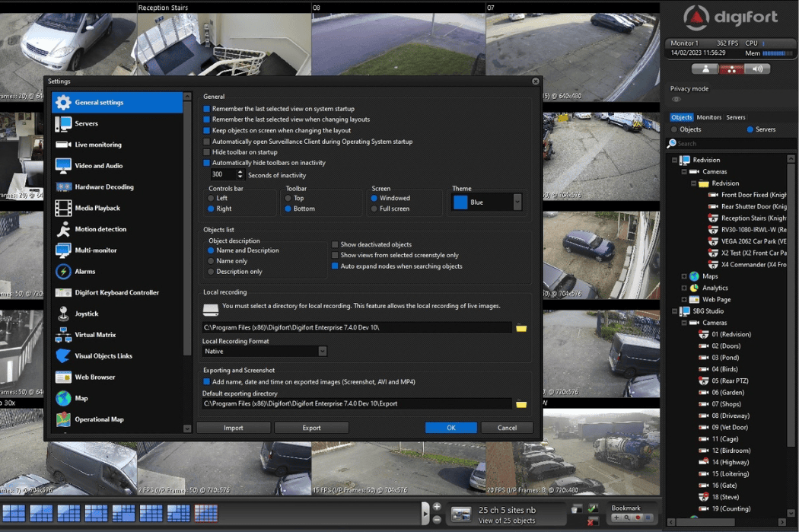Click the Alarms icon in sidebar
799x532 pixels.
point(63,272)
